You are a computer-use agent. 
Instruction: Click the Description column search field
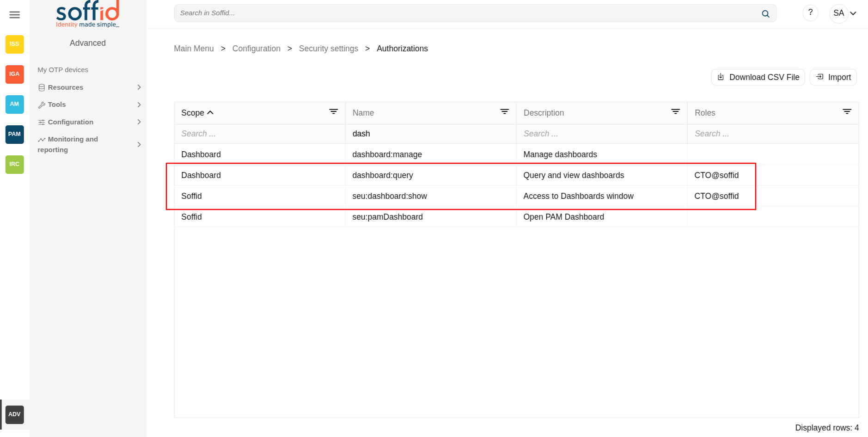(x=601, y=134)
